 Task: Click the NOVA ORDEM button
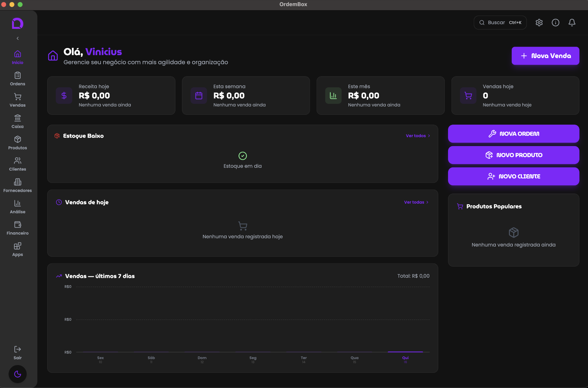(514, 134)
